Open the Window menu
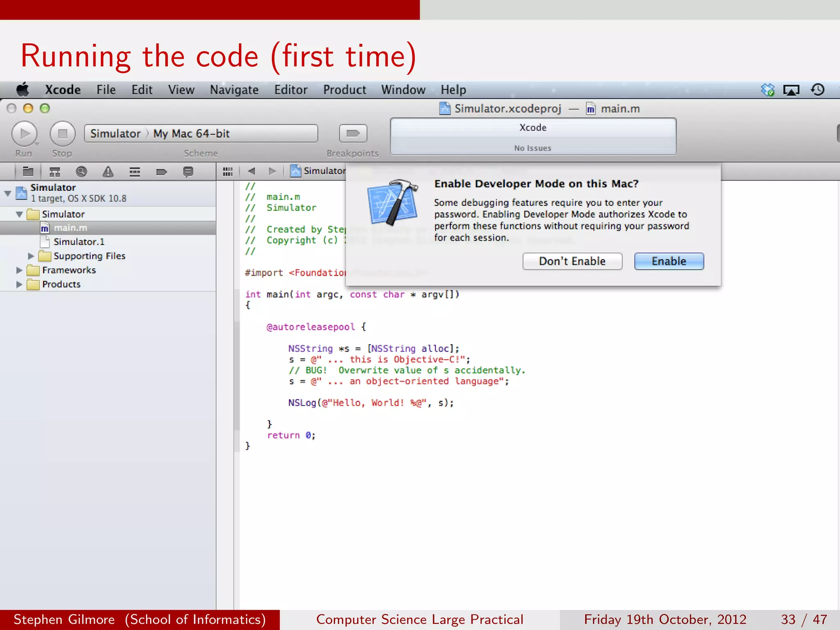 pos(403,90)
